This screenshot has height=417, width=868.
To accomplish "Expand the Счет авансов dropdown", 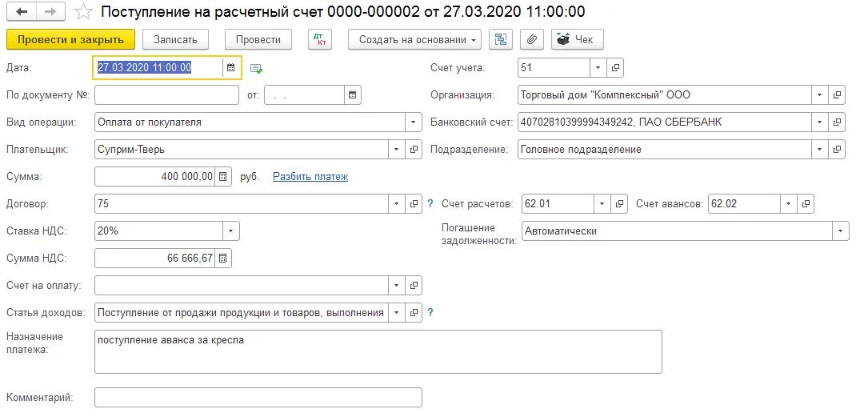I will pos(789,204).
